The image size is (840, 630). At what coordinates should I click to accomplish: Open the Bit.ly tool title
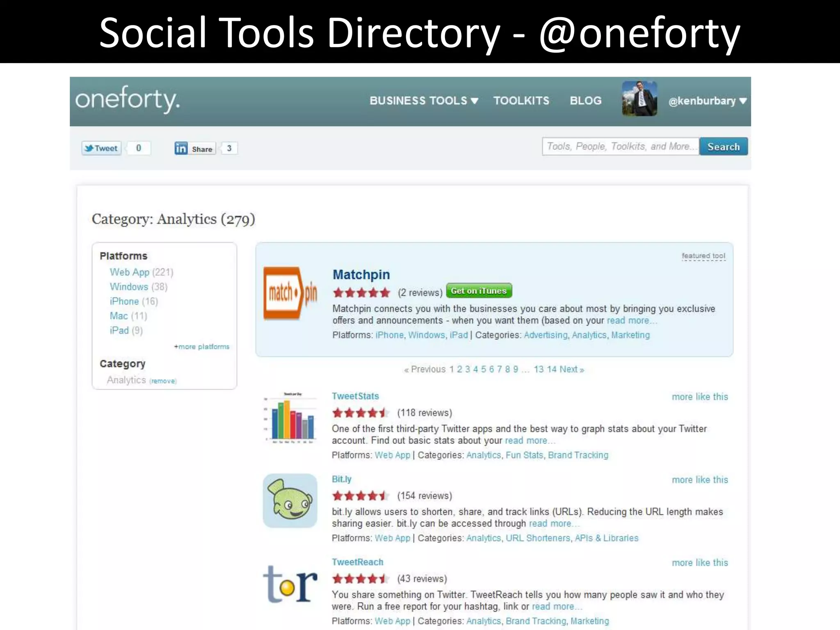[x=342, y=479]
